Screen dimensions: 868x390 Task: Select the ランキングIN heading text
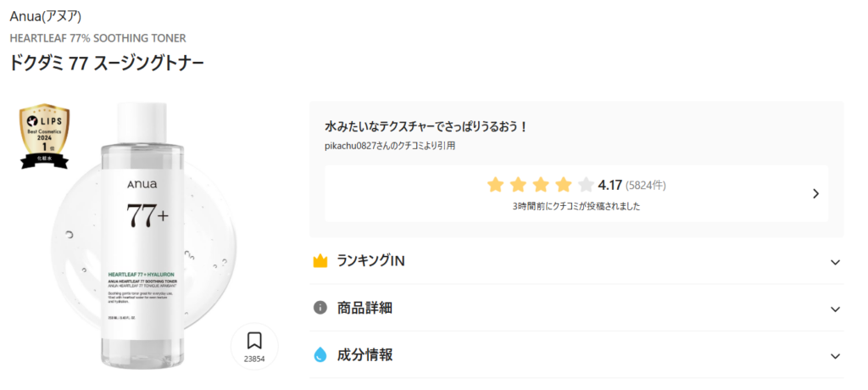tap(371, 261)
